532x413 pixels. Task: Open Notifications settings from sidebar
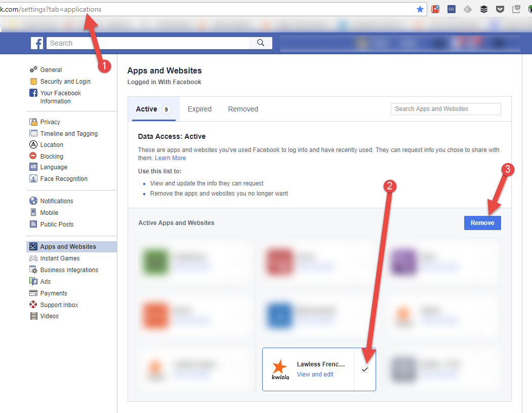coord(56,201)
